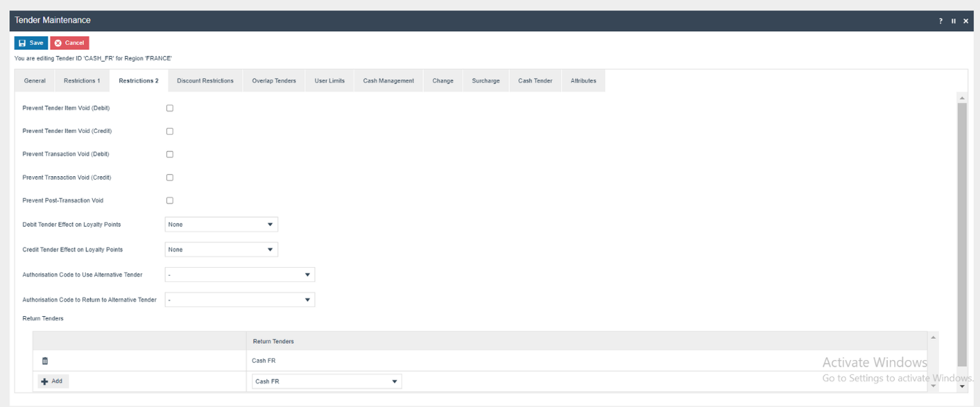Switch to the General tab
Viewport: 980px width, 407px height.
[x=35, y=81]
